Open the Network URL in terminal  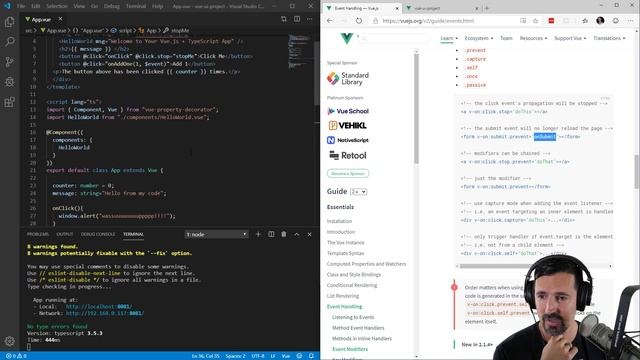(105, 313)
